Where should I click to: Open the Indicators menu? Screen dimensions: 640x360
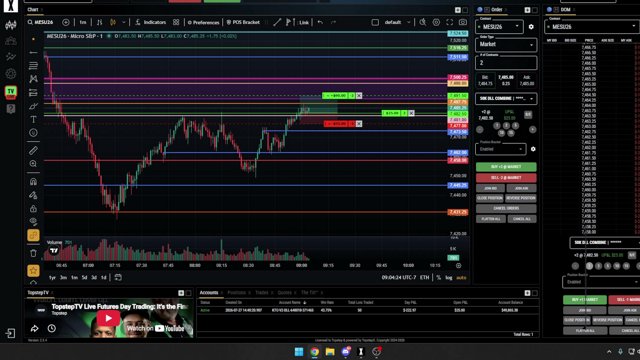click(150, 22)
